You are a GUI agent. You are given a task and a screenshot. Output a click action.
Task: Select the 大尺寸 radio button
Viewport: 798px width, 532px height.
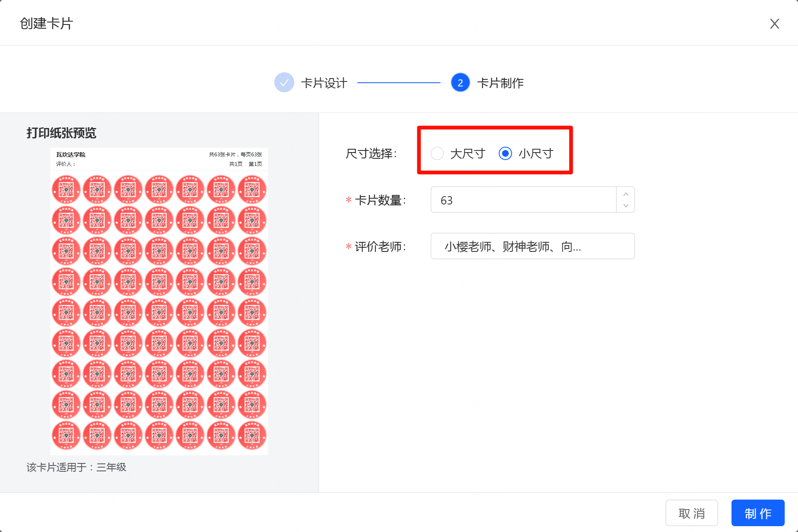coord(437,153)
